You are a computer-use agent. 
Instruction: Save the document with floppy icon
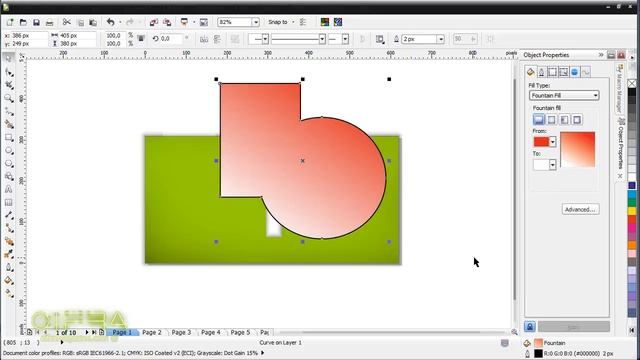36,22
